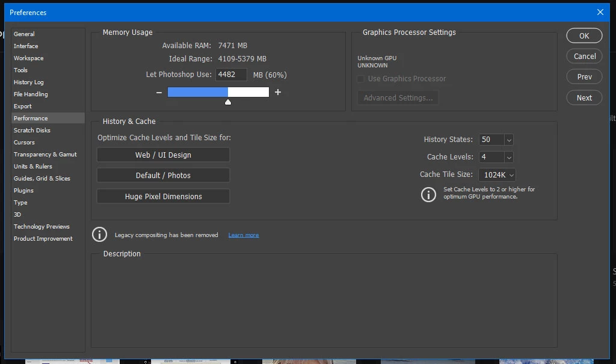This screenshot has height=364, width=616.
Task: Close the Preferences dialog with the X
Action: (x=600, y=12)
